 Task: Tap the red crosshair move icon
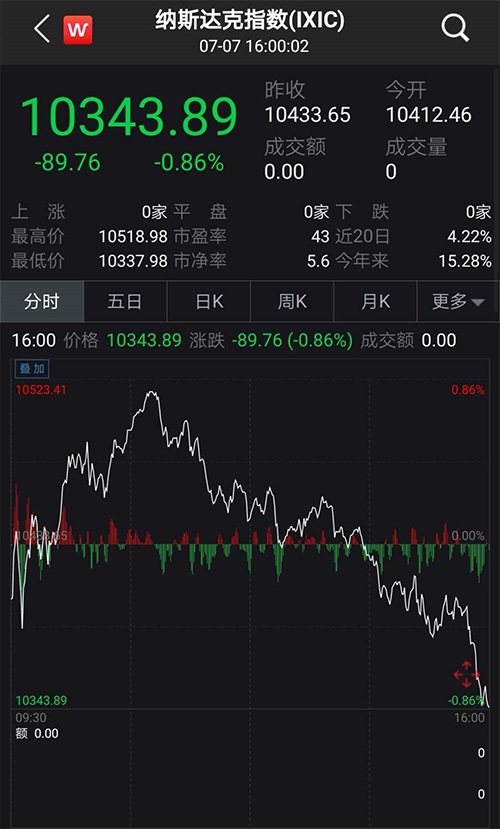467,675
